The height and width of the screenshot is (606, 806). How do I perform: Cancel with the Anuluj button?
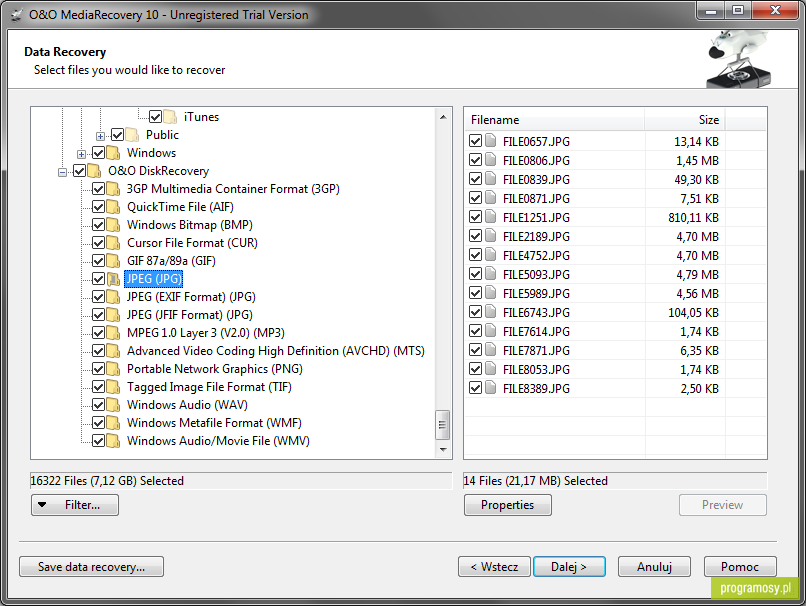pyautogui.click(x=654, y=566)
